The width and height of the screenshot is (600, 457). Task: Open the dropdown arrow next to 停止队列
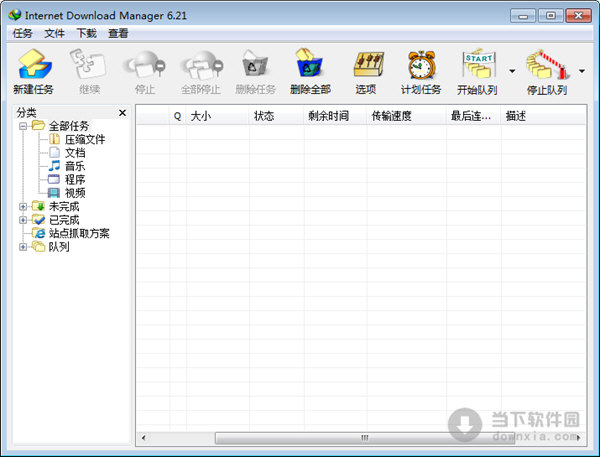[582, 71]
